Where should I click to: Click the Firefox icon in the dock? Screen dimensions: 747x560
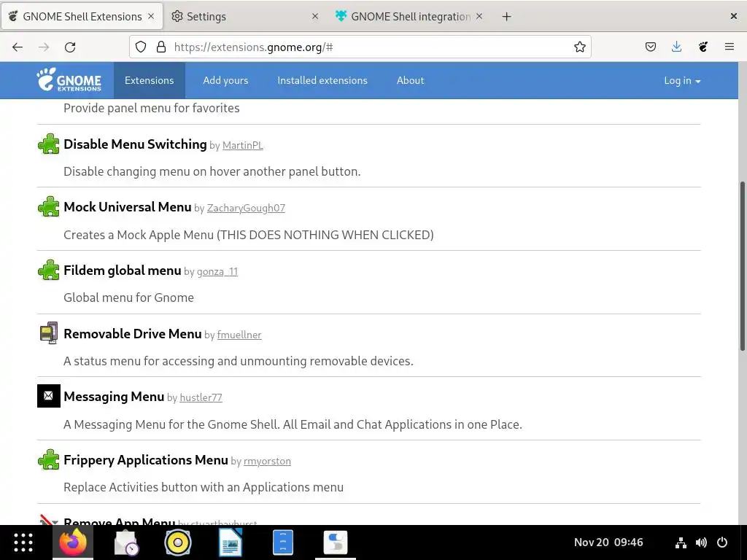[x=73, y=542]
